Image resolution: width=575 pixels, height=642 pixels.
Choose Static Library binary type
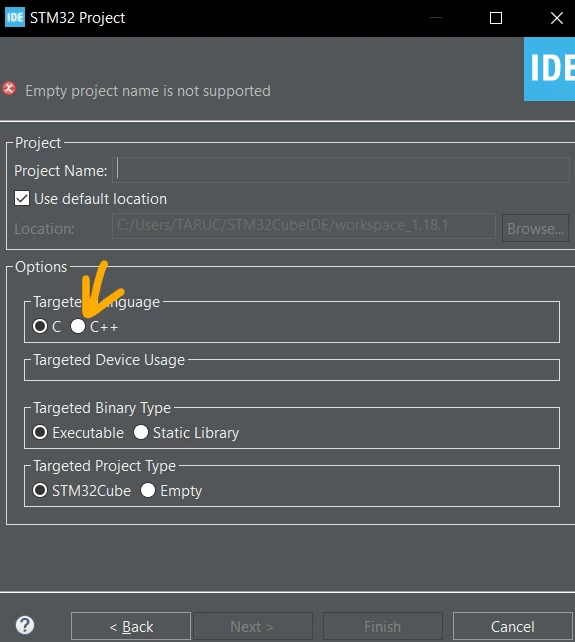[141, 432]
